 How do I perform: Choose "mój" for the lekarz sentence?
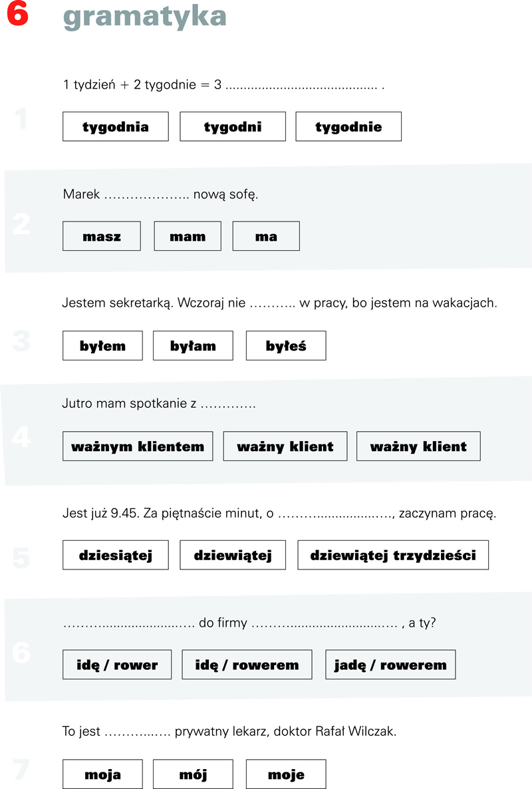click(193, 774)
